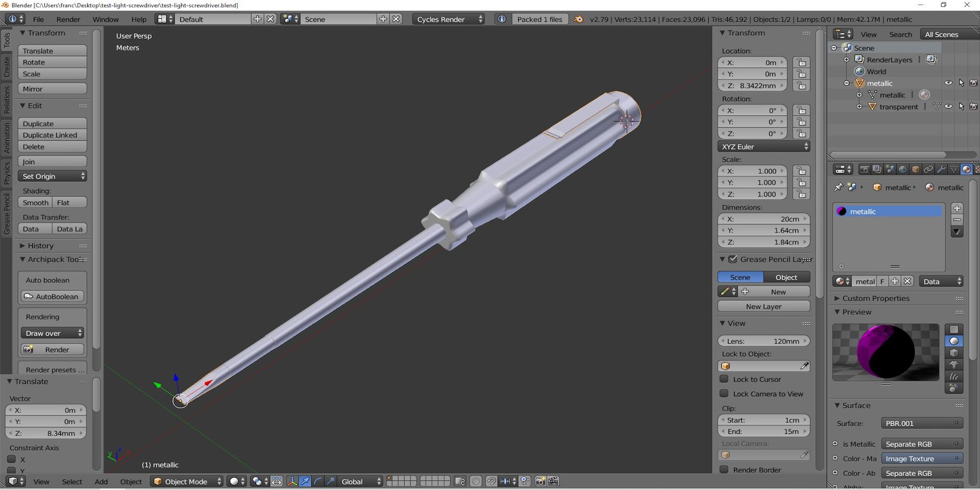Open the Scene properties tab icon
Image resolution: width=980 pixels, height=490 pixels.
pyautogui.click(x=890, y=169)
